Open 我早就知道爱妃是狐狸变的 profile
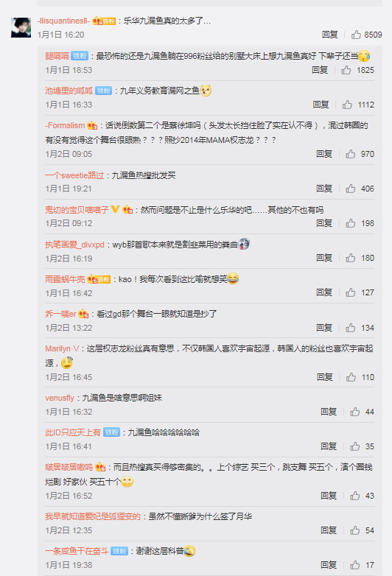 (x=93, y=516)
